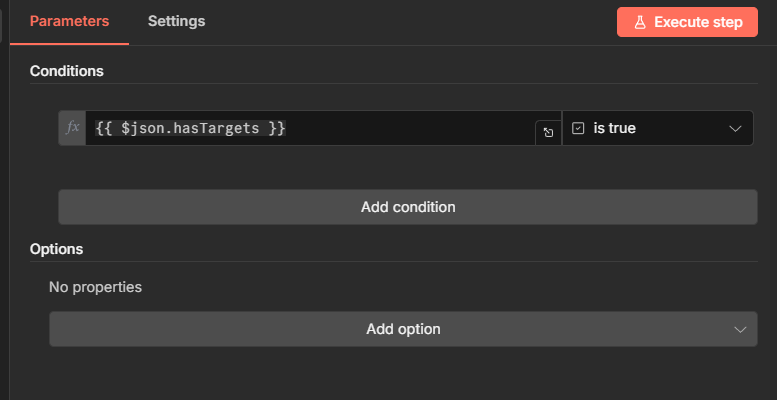Click the Options section heading
Screen dimensions: 777x400
[56, 249]
